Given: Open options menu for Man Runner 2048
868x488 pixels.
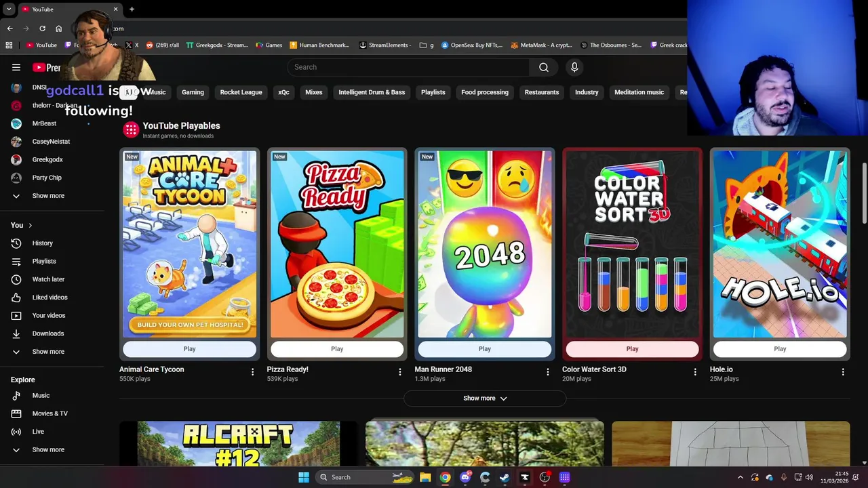Looking at the screenshot, I should coord(548,372).
